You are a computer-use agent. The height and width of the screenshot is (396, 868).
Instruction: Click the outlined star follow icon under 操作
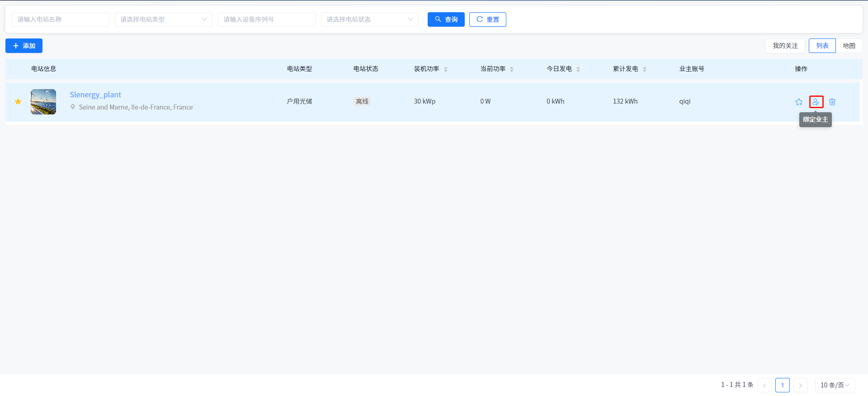click(x=799, y=102)
